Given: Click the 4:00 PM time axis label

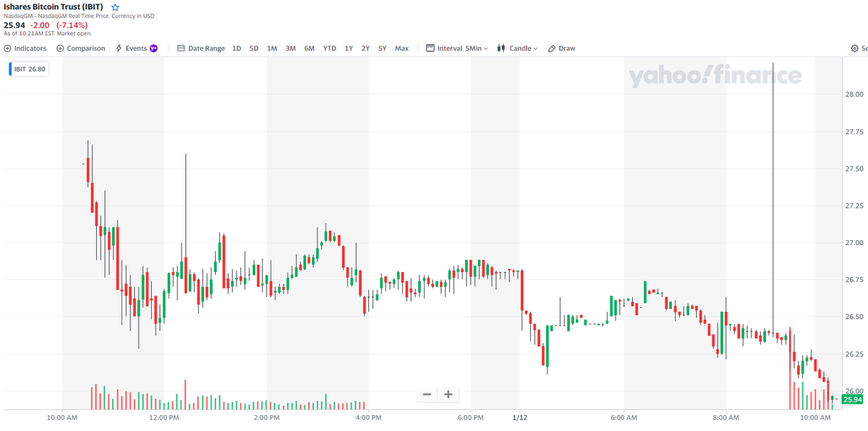Looking at the screenshot, I should (x=369, y=417).
